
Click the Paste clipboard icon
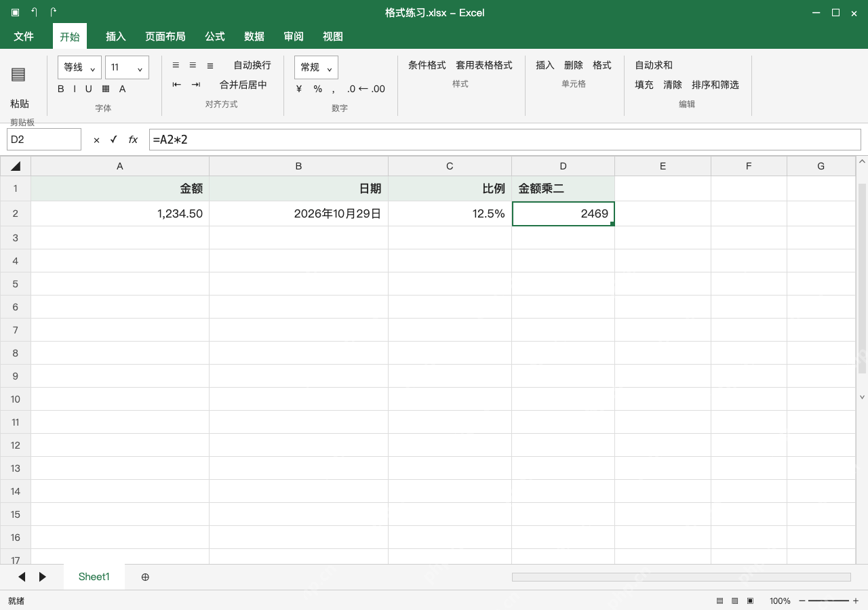pyautogui.click(x=18, y=75)
